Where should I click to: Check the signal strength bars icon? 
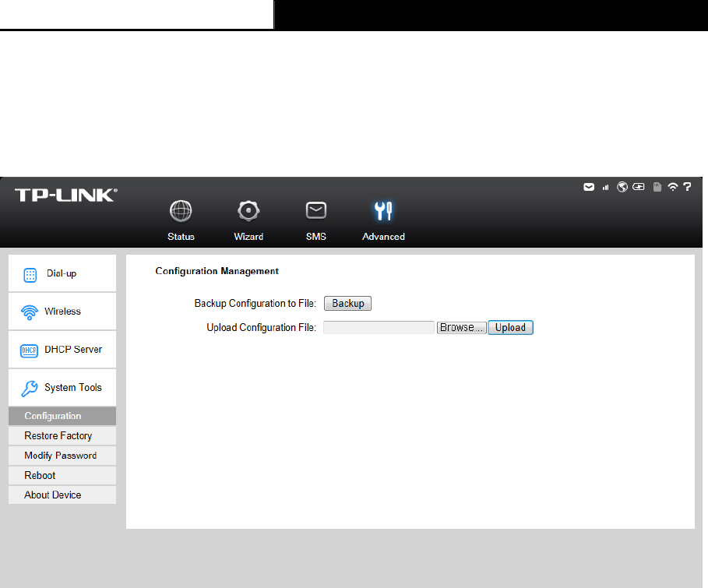pos(605,188)
